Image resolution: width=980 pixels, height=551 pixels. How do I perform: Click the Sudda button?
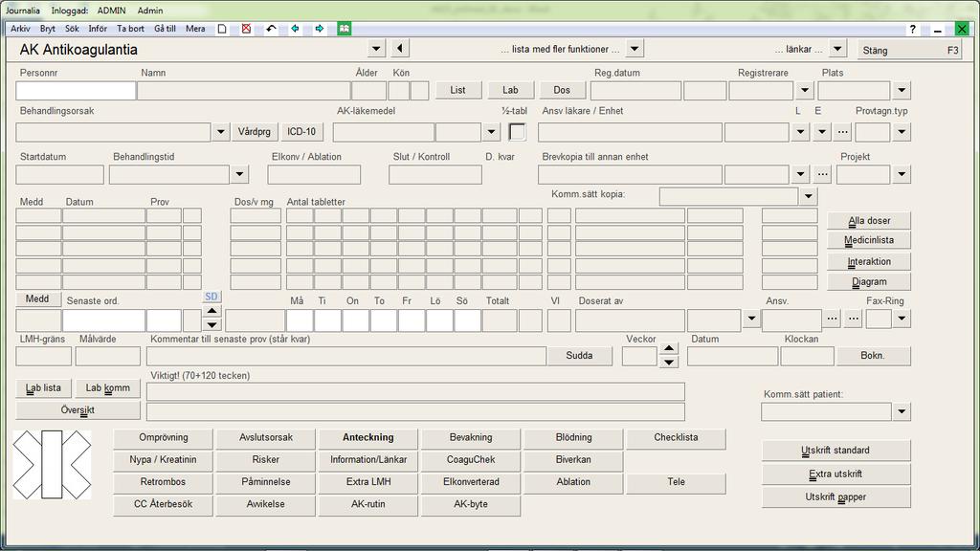[x=579, y=356]
